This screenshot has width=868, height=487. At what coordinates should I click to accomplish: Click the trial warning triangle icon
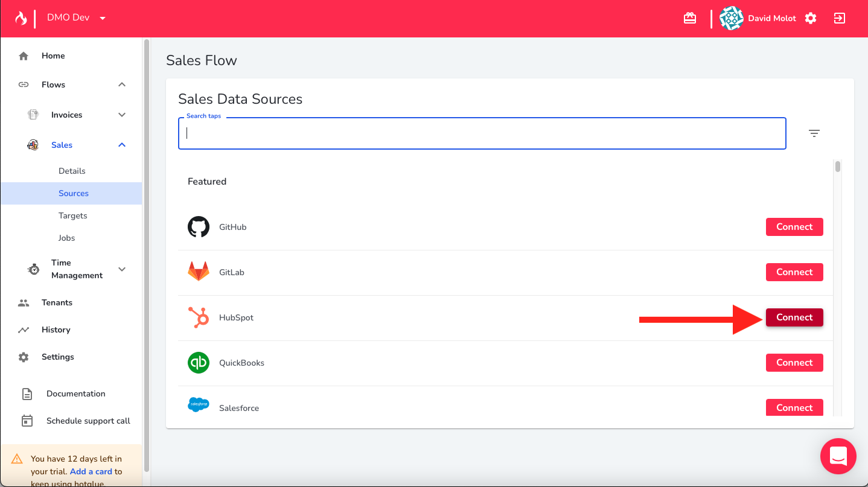tap(17, 459)
